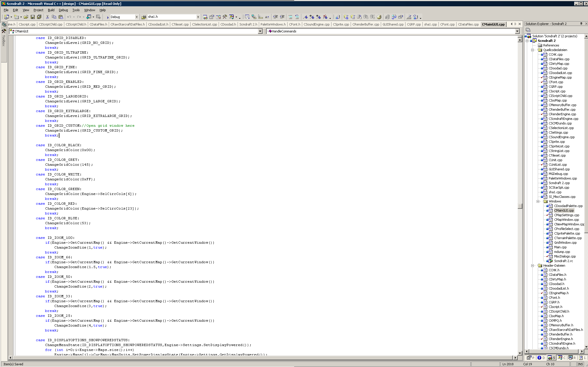
Task: Select CMapWindow.cpp in Solution Explorer
Action: pyautogui.click(x=566, y=220)
